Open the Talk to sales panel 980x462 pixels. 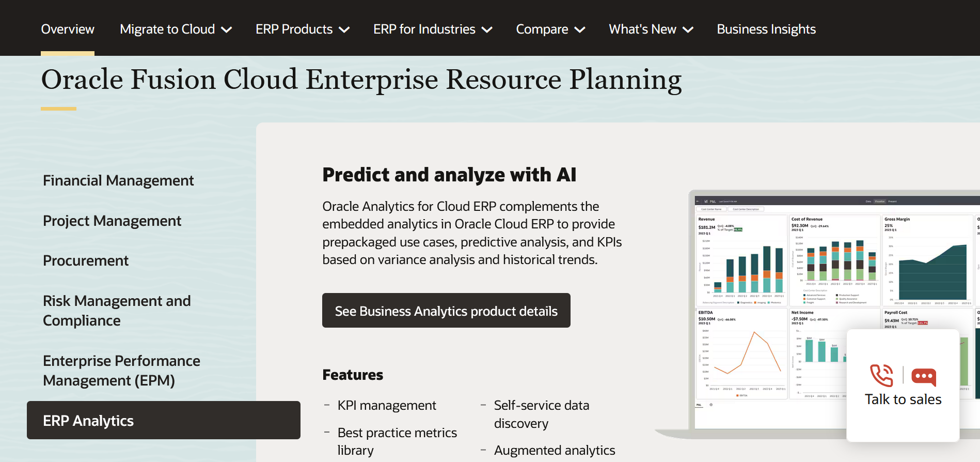point(903,385)
